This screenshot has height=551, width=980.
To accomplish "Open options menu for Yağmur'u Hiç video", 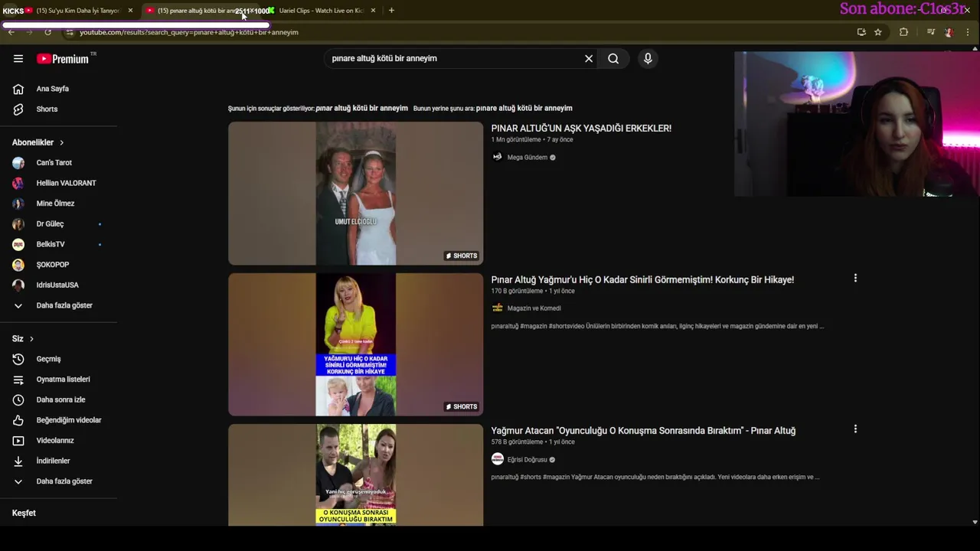I will point(855,278).
